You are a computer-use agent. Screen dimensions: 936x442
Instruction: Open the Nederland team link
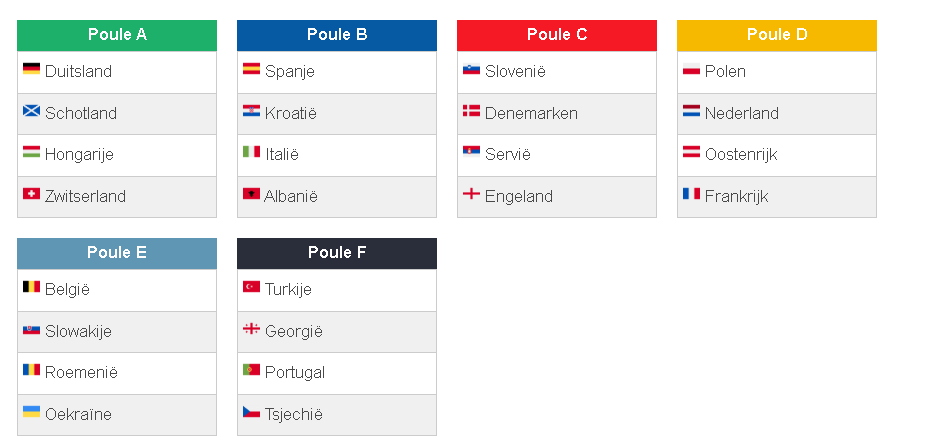pyautogui.click(x=741, y=113)
